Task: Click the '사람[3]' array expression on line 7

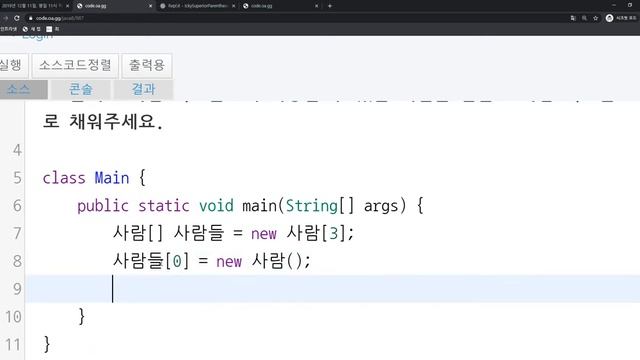Action: [316, 233]
